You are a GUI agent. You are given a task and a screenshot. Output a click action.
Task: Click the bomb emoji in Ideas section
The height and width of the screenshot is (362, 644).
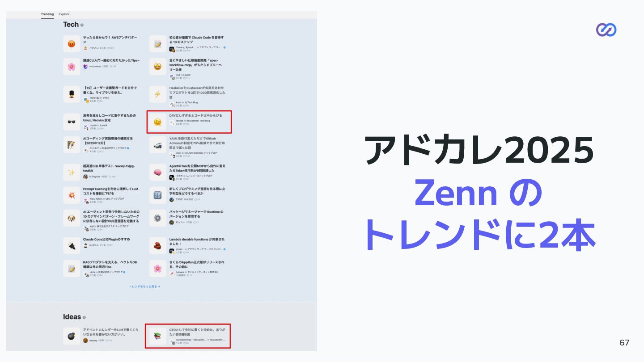71,336
